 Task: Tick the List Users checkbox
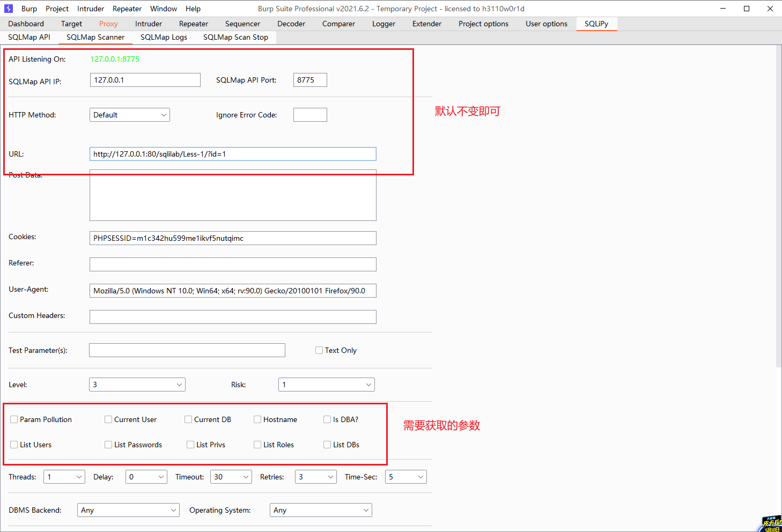click(14, 445)
